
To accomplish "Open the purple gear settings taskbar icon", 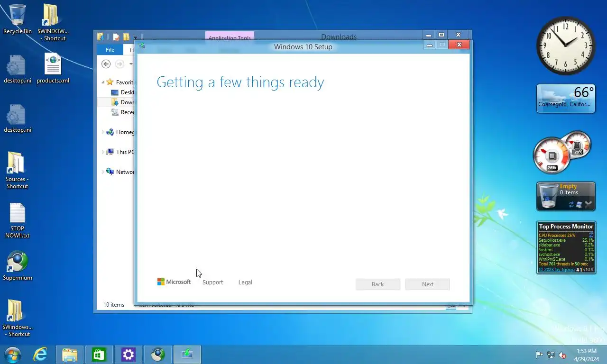I will pyautogui.click(x=128, y=355).
